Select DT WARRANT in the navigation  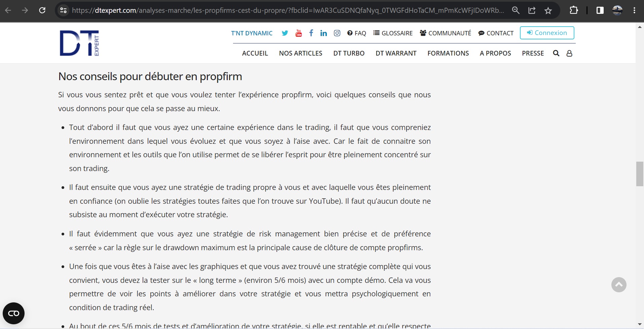point(396,53)
